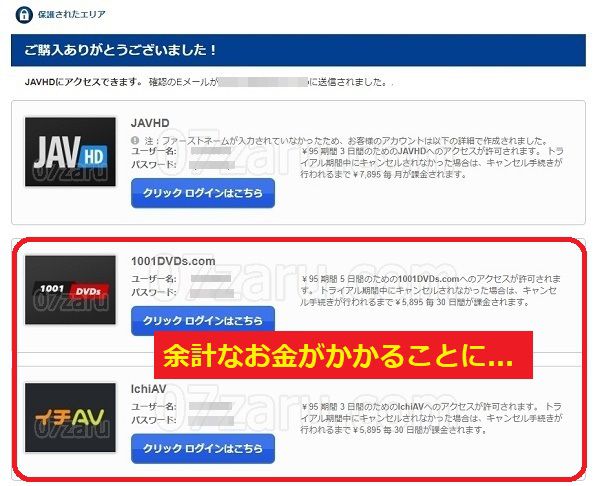Click the IchiAV ユーザー名 label

point(154,406)
